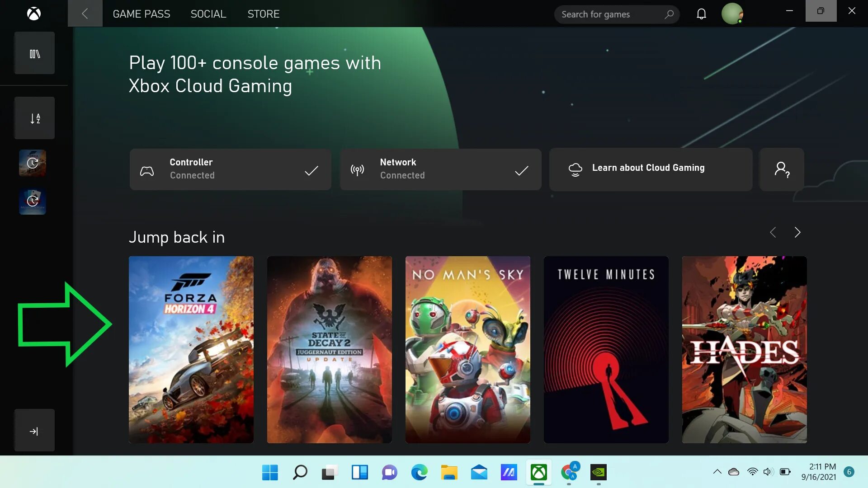Open the STORE tab

click(263, 14)
